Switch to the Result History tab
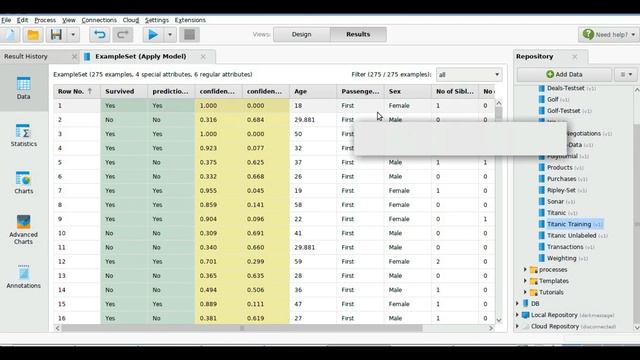This screenshot has width=640, height=360. (26, 56)
